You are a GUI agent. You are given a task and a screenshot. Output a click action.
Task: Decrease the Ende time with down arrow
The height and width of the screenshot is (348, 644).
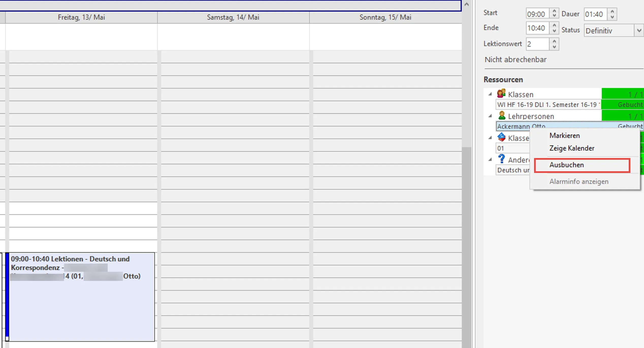coord(554,31)
